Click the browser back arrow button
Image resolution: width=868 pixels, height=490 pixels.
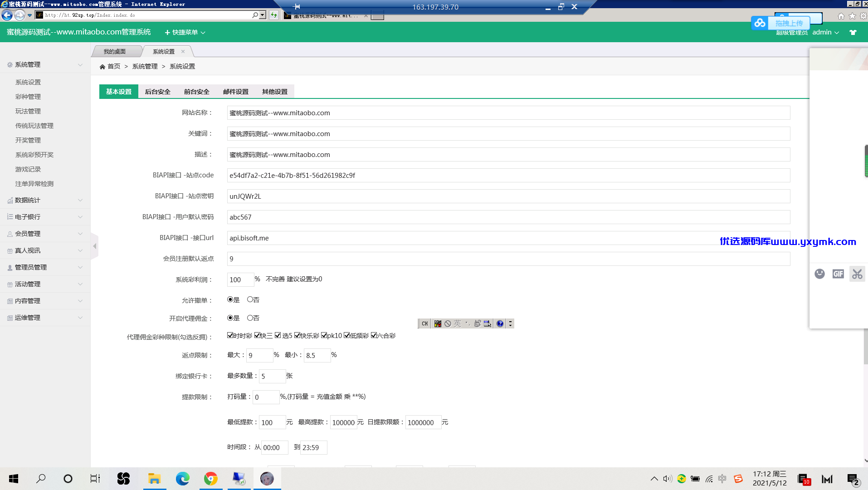click(7, 15)
